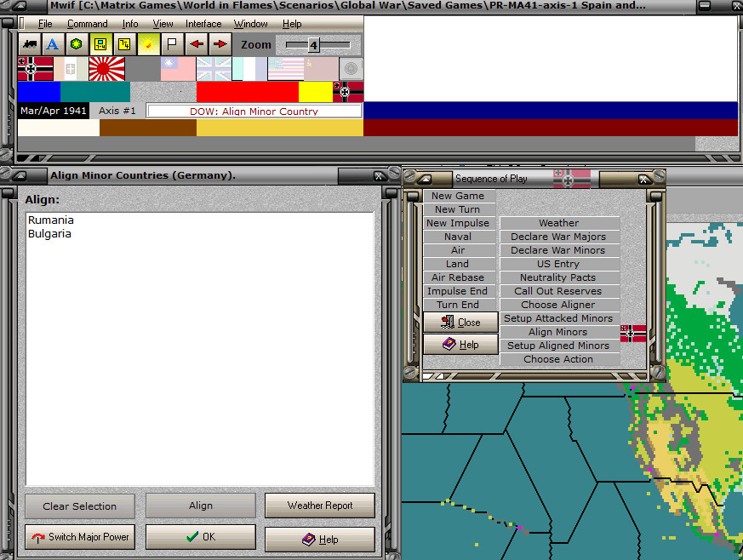Click New Game in Sequence of Play
The image size is (743, 560).
(x=458, y=196)
